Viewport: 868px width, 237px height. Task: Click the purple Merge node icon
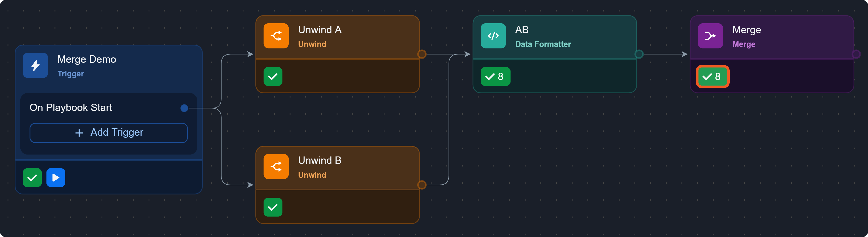710,36
